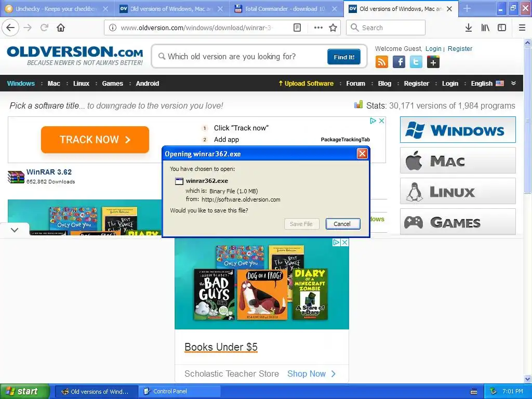The image size is (532, 399).
Task: Click the Find It! button
Action: pos(344,57)
